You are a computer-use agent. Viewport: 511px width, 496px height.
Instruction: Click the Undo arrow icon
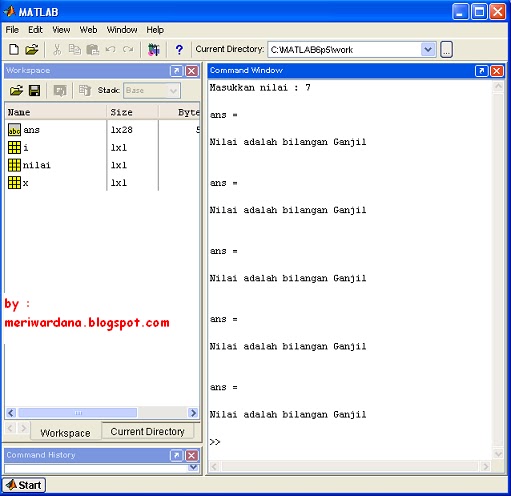[x=110, y=50]
